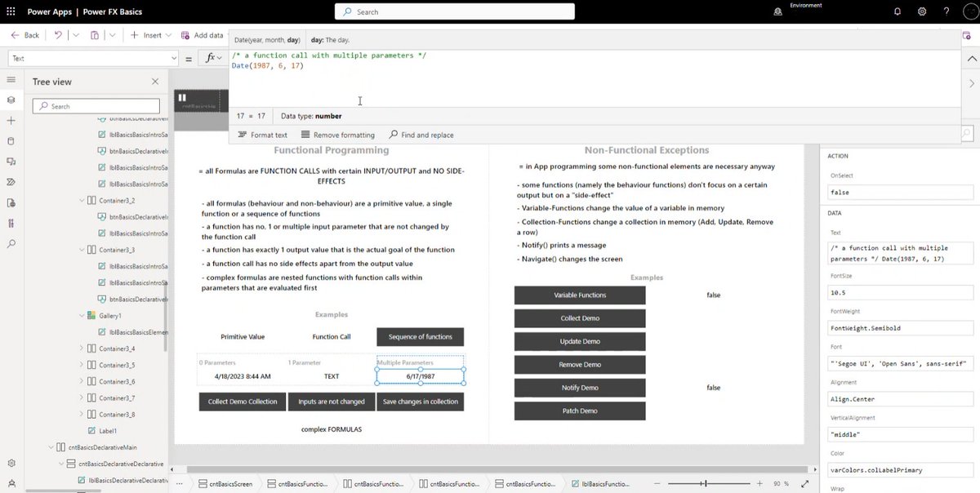Click the Tree view search field

tap(96, 106)
